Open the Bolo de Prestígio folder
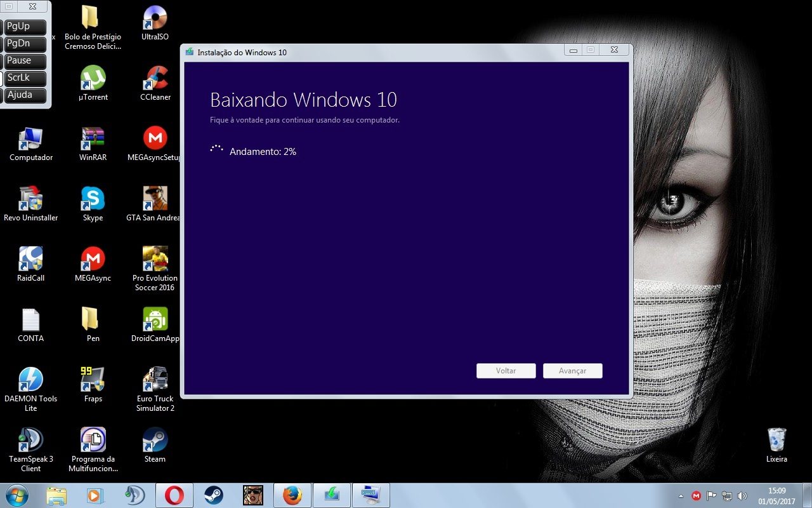 (x=93, y=27)
